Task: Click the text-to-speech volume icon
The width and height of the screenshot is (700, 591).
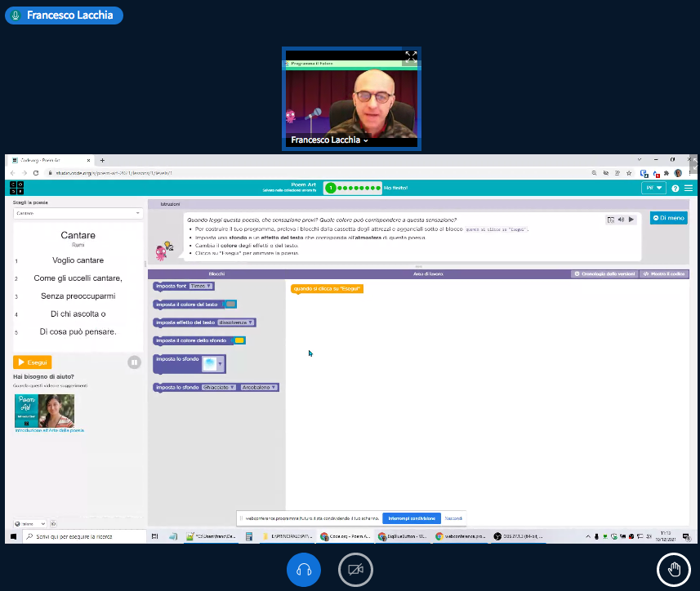Action: point(621,220)
